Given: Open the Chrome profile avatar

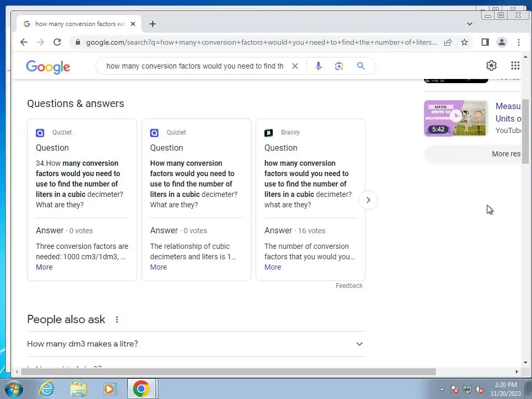Looking at the screenshot, I should [x=502, y=42].
